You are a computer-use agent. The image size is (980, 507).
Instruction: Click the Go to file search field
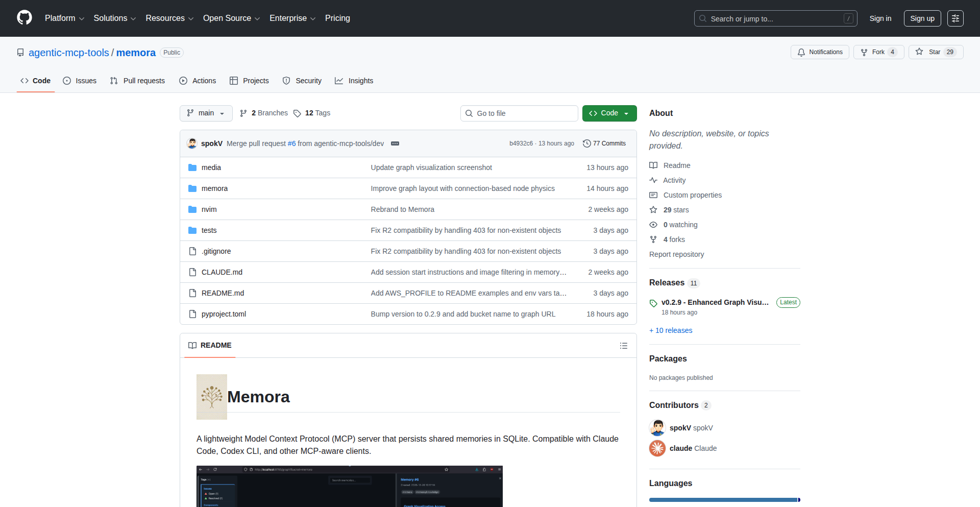click(519, 113)
